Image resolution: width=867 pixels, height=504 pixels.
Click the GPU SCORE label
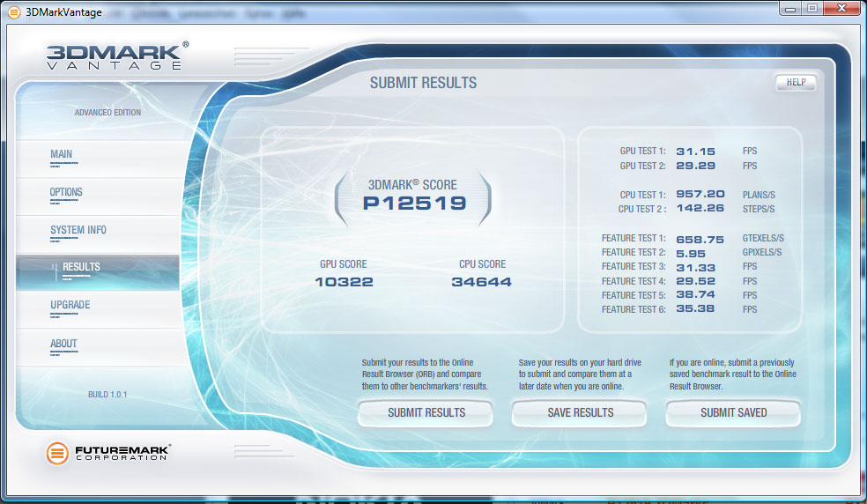point(344,264)
